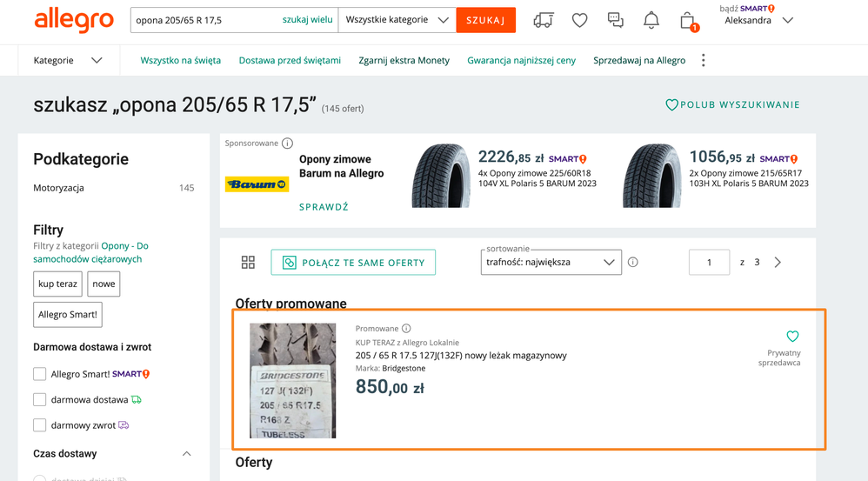Enable darmowa dostawa checkbox
This screenshot has height=481, width=868.
39,399
